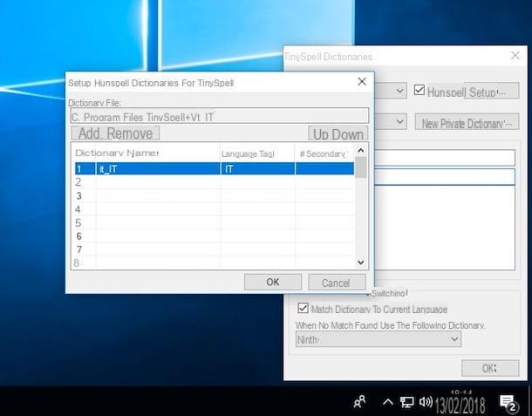This screenshot has width=532, height=416.
Task: Click the Setup button next to Hunspell
Action: [x=491, y=91]
